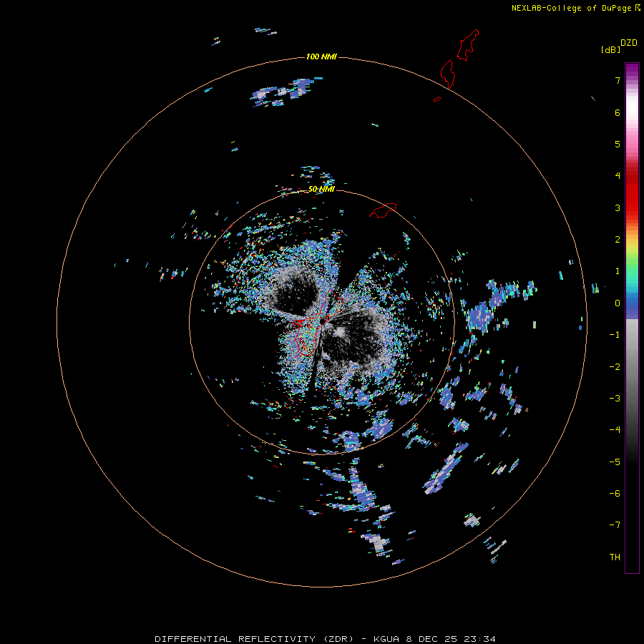The height and width of the screenshot is (644, 644).
Task: Click the 7 value on color scale
Action: [618, 80]
